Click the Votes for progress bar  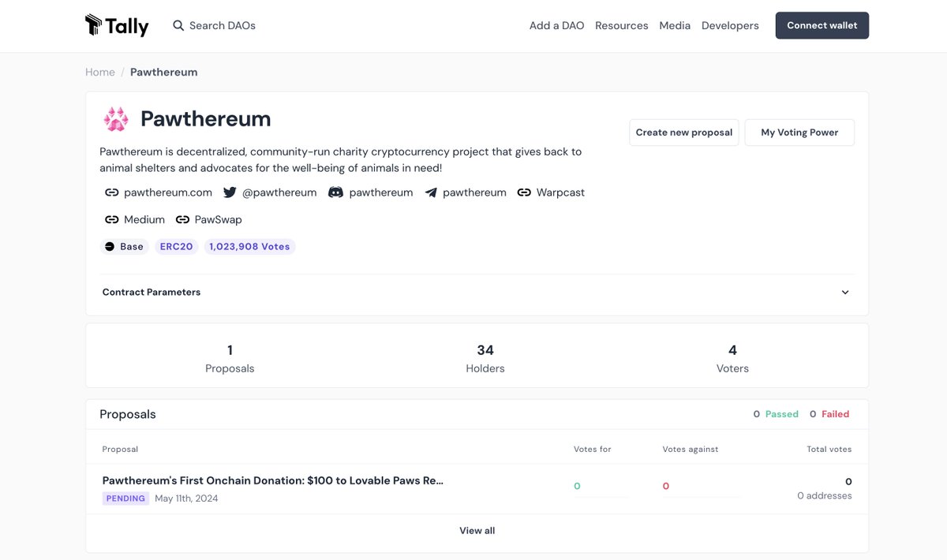click(601, 497)
